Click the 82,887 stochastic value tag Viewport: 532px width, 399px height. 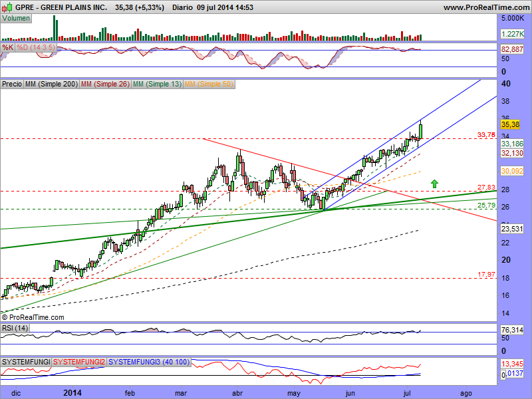pos(512,49)
